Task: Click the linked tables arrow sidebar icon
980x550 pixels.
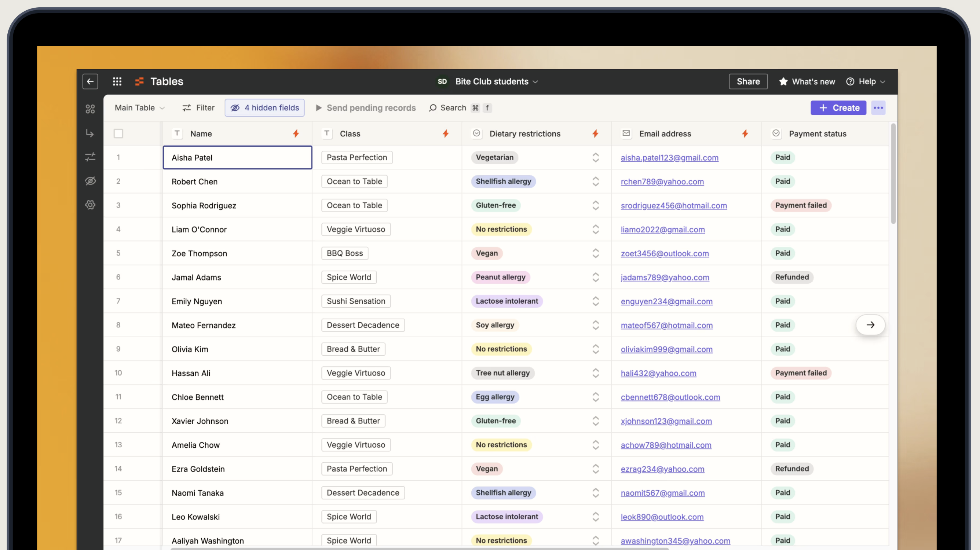Action: [x=90, y=133]
